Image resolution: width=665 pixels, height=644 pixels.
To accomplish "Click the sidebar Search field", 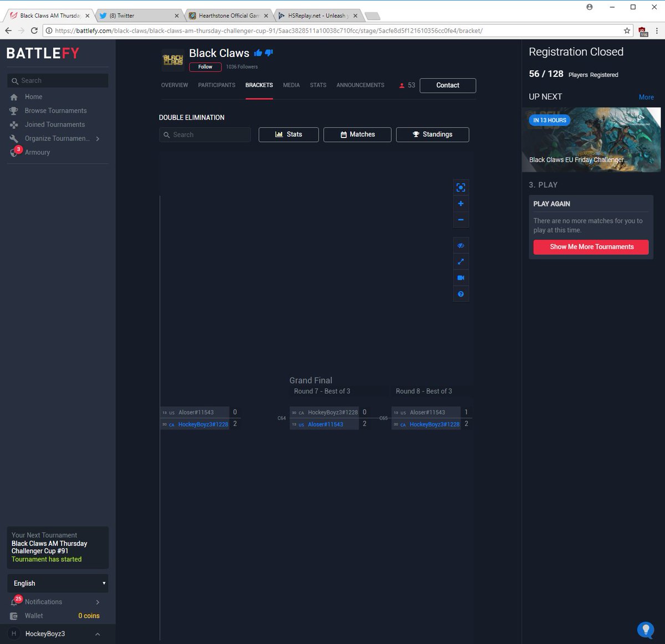I will pos(58,80).
